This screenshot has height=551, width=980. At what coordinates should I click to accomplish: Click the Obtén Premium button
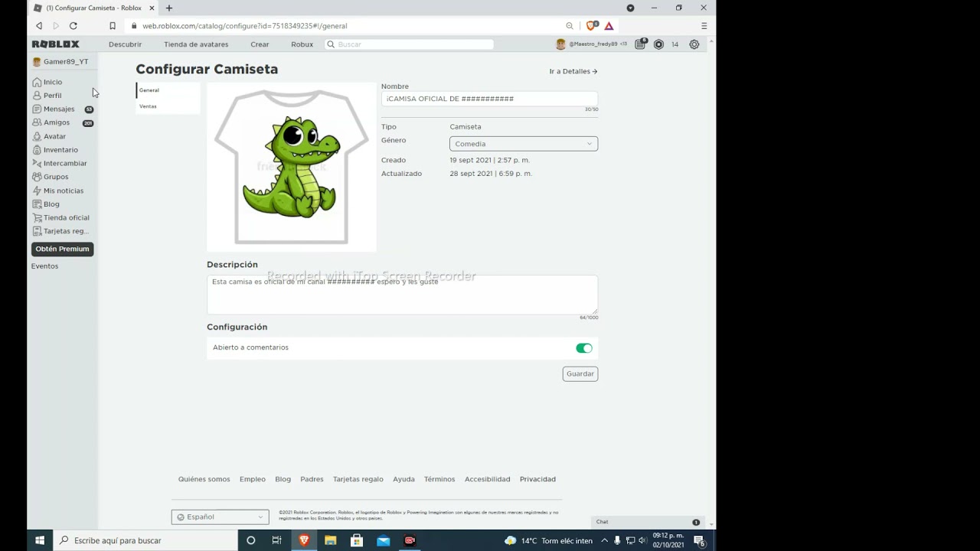coord(63,249)
